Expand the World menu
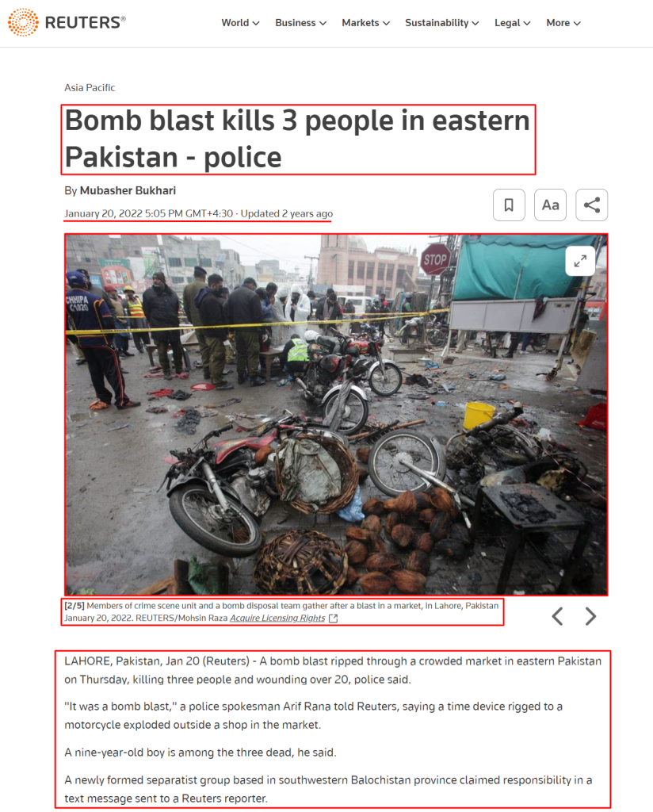The height and width of the screenshot is (812, 653). point(240,23)
